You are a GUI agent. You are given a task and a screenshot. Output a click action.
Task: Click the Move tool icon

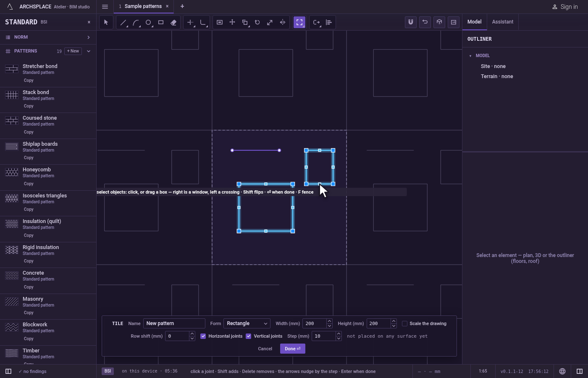pos(232,22)
